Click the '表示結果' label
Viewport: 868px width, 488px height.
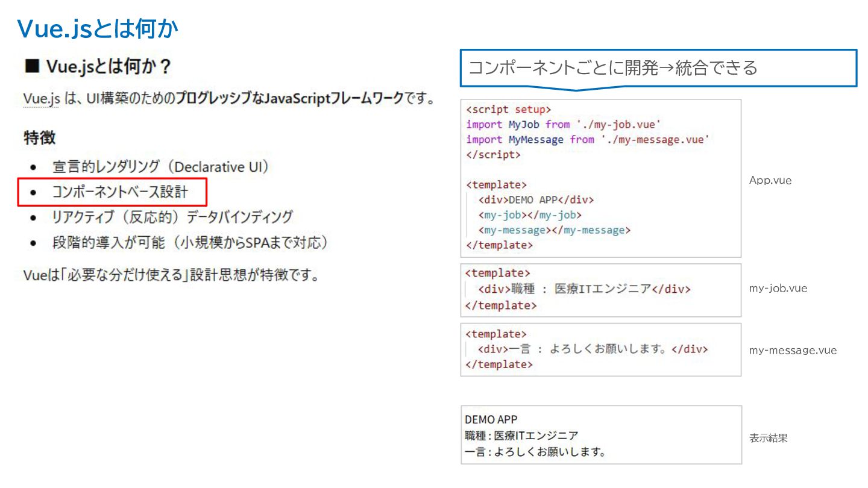point(769,439)
